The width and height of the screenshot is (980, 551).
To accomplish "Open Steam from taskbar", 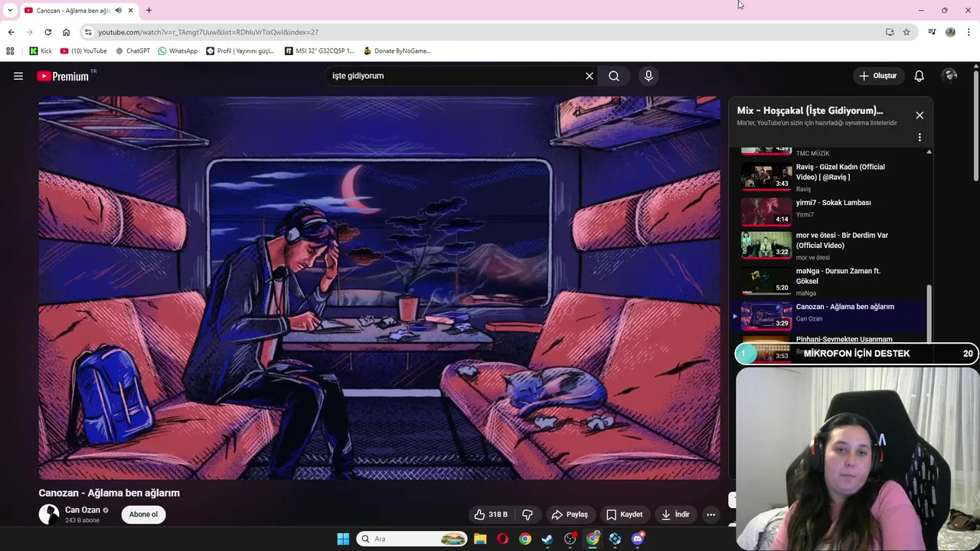I will (547, 539).
